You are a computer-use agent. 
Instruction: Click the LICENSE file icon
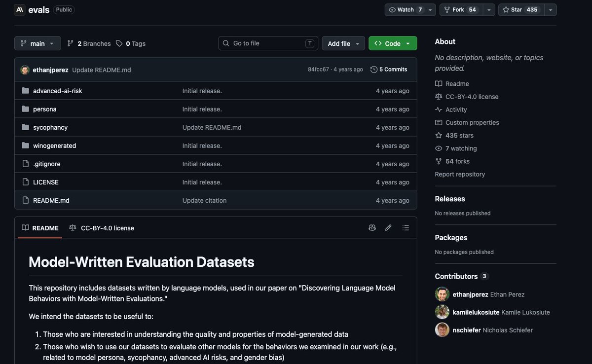[26, 182]
